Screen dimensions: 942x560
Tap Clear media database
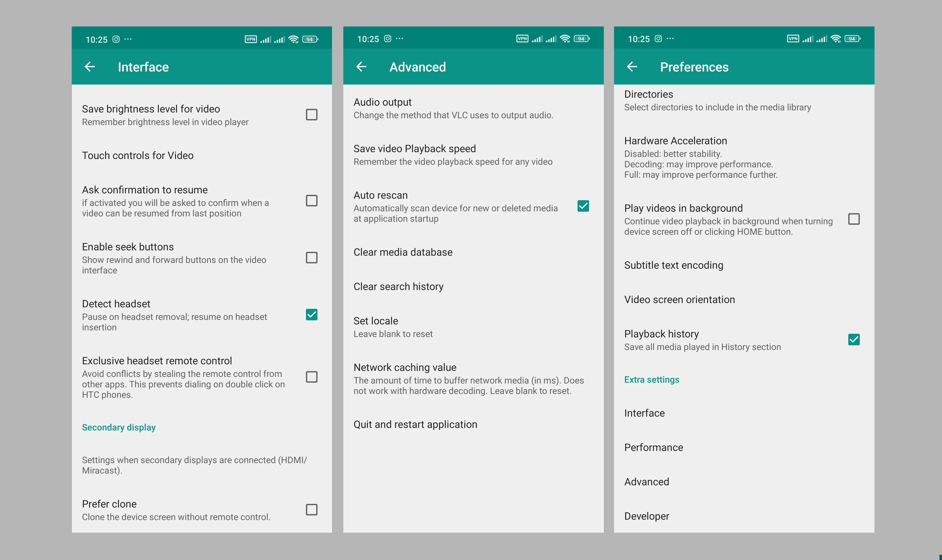[x=403, y=252]
